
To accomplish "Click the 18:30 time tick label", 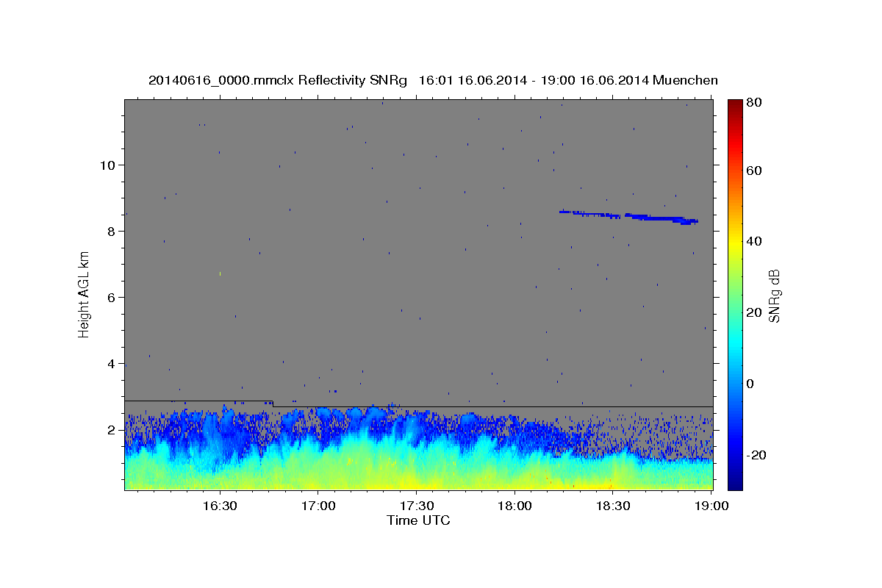I will (613, 506).
